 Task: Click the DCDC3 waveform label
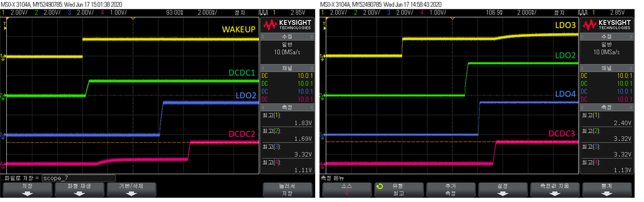(x=561, y=134)
